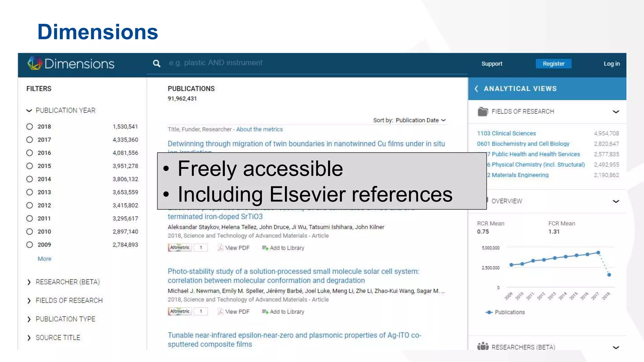Open terminated iron-doped SrTiO3 article title
This screenshot has height=362, width=644.
(x=215, y=217)
